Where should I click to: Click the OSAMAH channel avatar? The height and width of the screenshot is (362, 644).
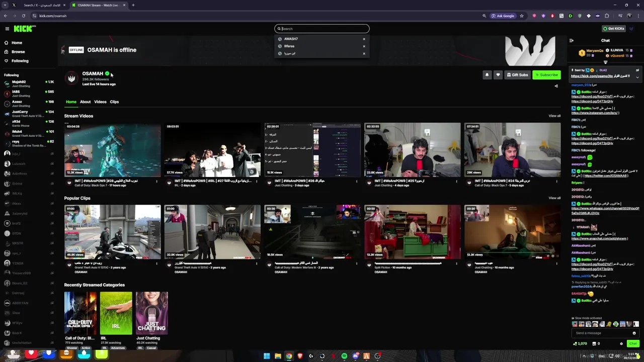71,78
